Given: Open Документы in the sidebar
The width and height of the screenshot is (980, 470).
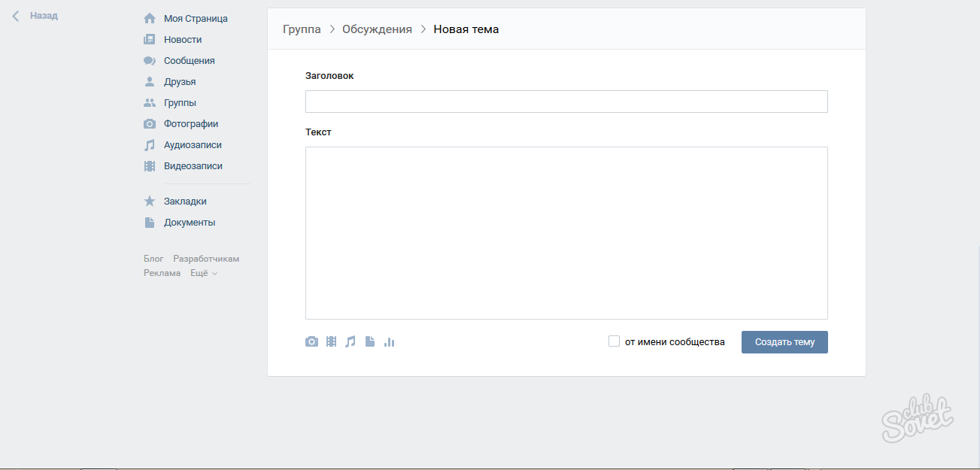Looking at the screenshot, I should tap(190, 223).
